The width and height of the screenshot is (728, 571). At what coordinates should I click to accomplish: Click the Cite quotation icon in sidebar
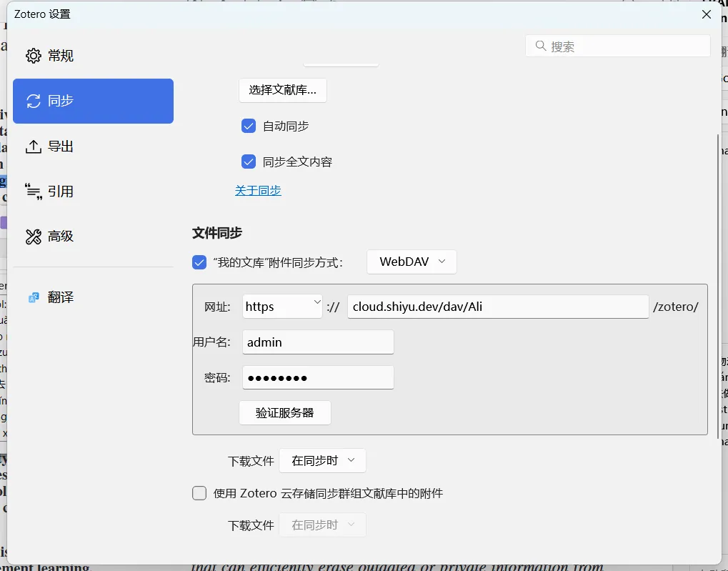[34, 192]
